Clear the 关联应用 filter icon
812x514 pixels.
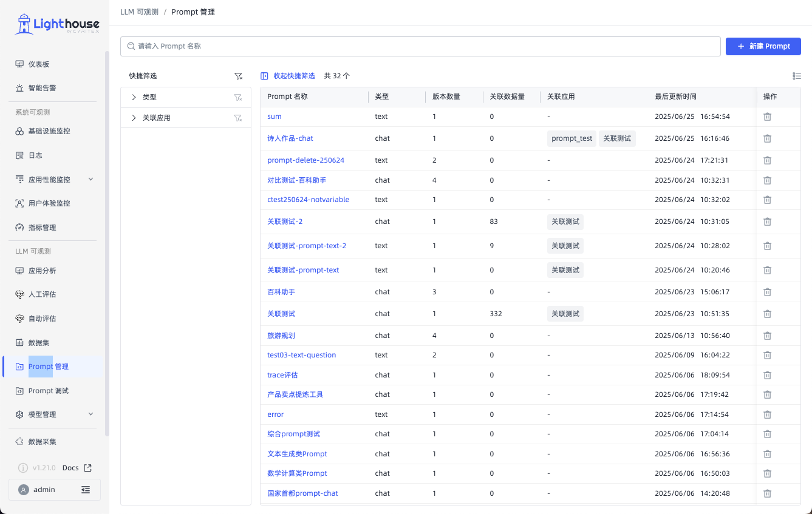tap(238, 118)
